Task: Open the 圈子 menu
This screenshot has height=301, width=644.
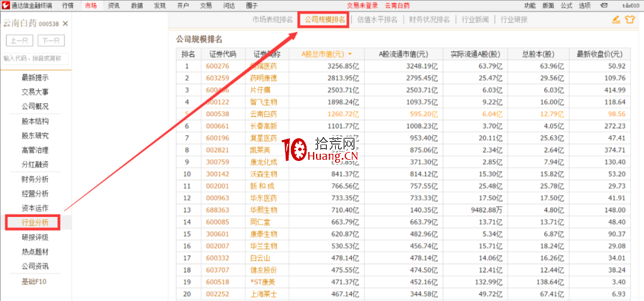Action: [x=252, y=6]
